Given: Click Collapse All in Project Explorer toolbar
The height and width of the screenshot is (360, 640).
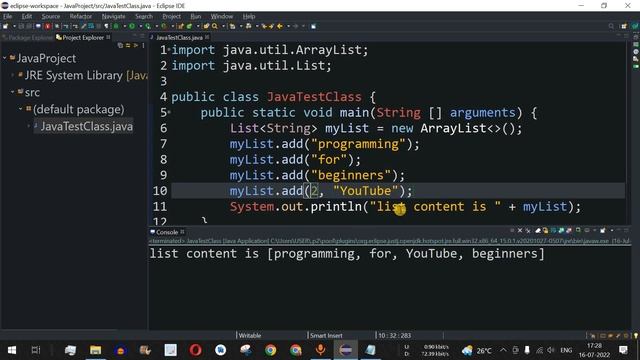Looking at the screenshot, I should (x=120, y=45).
